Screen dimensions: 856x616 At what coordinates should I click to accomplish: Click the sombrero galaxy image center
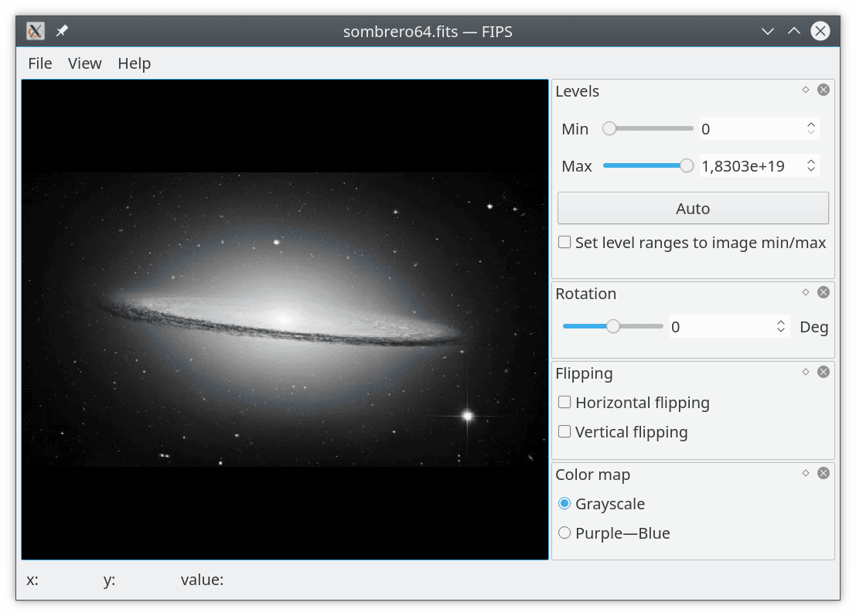(x=285, y=320)
